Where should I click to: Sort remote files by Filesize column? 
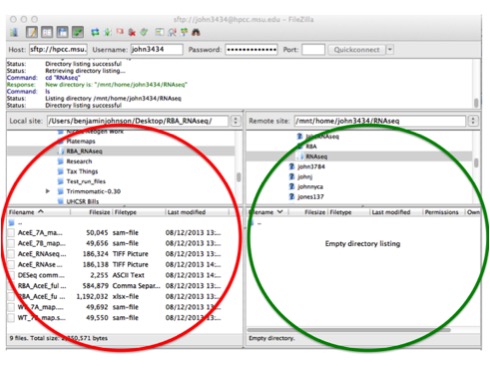pos(308,212)
